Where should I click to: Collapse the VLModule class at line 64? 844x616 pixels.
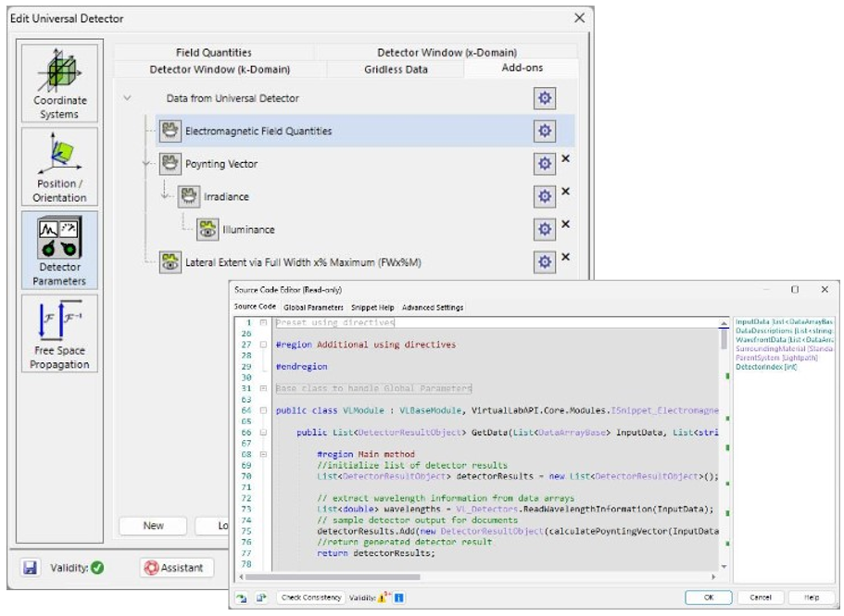263,410
